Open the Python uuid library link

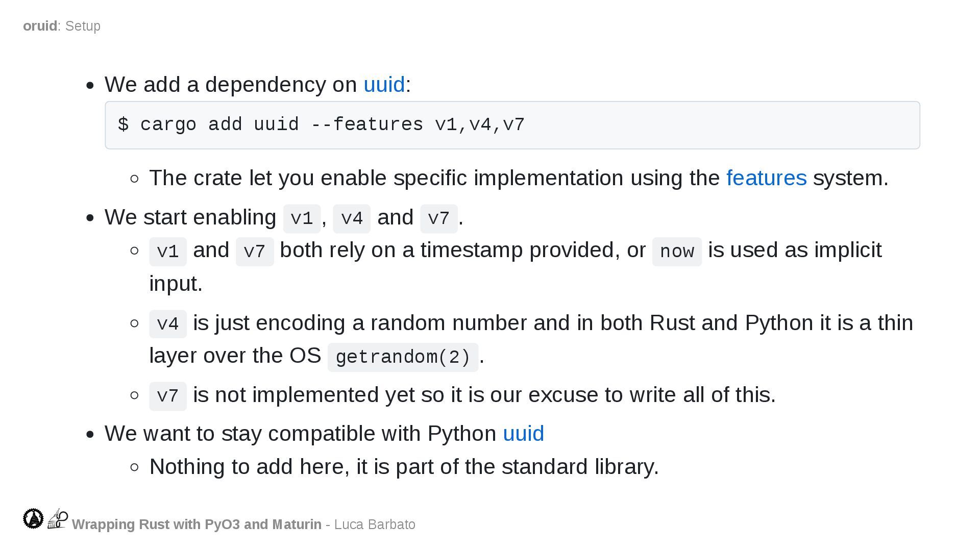point(523,434)
